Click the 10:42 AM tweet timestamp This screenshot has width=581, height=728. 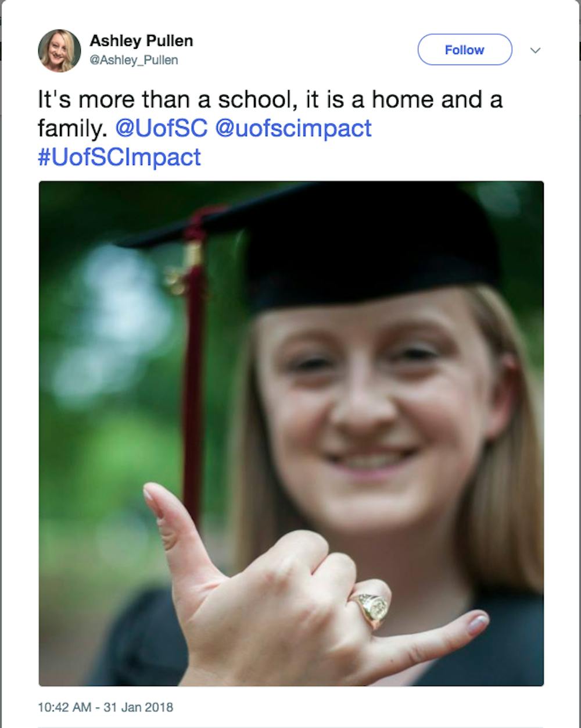(64, 707)
